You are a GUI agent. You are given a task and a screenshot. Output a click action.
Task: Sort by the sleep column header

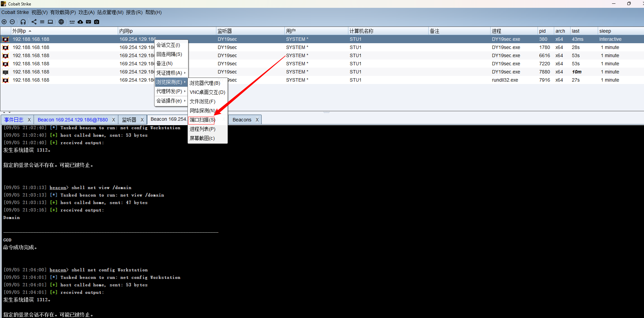click(621, 31)
